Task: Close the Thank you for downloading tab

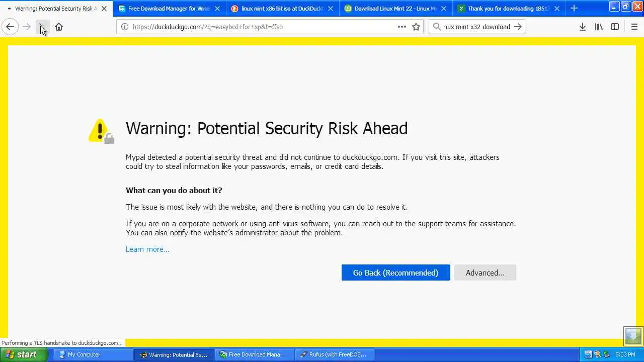Action: (x=557, y=9)
